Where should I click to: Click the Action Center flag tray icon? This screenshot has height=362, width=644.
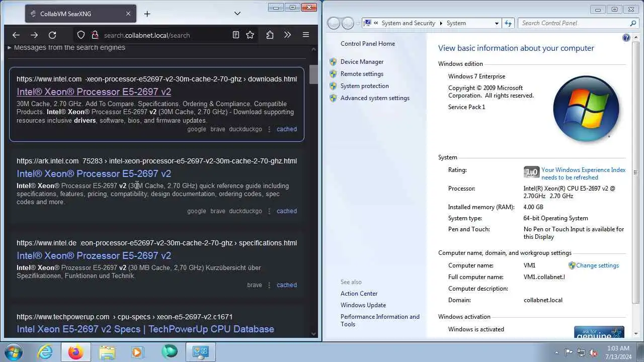569,352
